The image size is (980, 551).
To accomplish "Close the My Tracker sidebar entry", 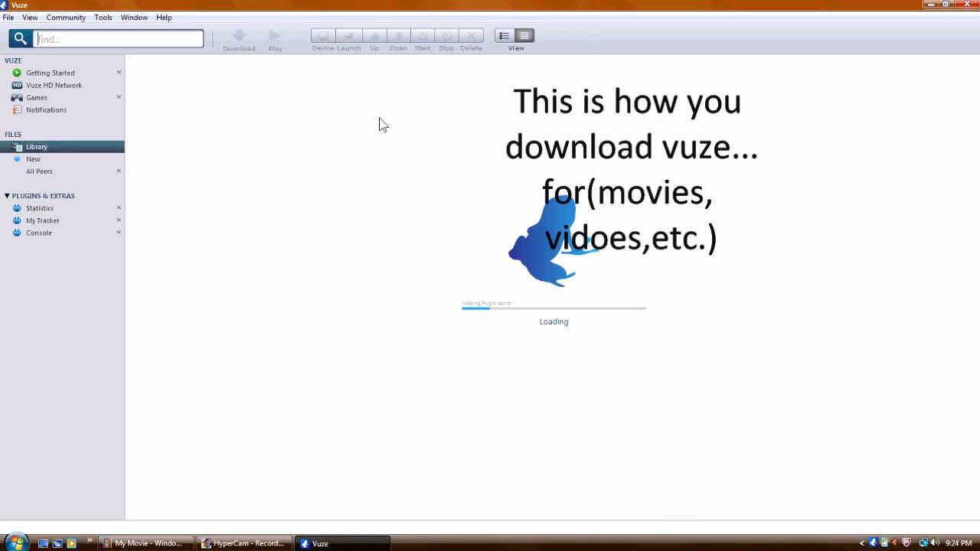I will [119, 220].
